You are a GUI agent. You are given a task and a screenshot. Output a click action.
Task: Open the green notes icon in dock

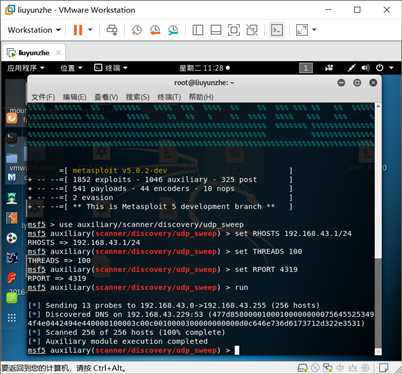(x=12, y=297)
